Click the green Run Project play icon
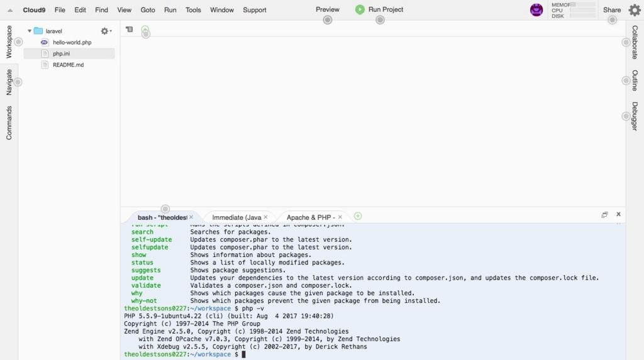 360,9
